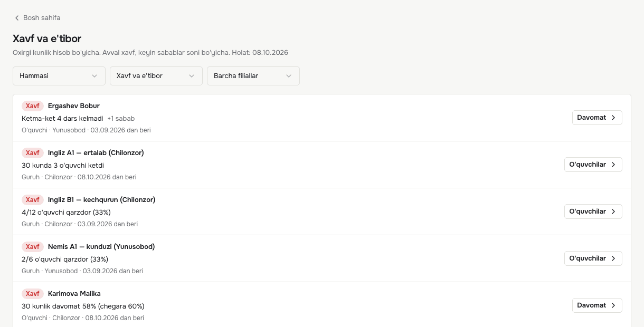Click the Xavf badge on Karimova Malika row
Image resolution: width=644 pixels, height=327 pixels.
coord(33,294)
